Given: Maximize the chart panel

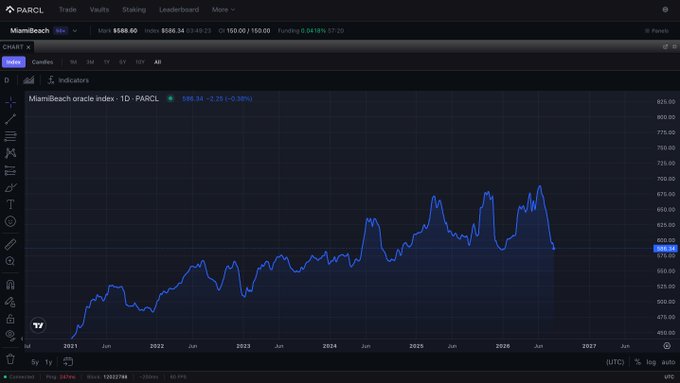Looking at the screenshot, I should coord(674,46).
